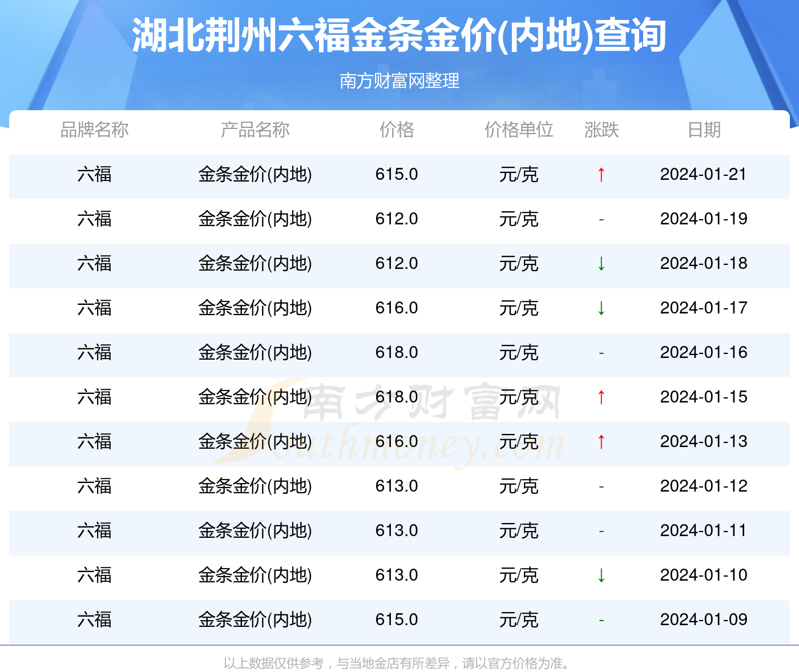Select the date cell 2024-01-16
This screenshot has width=799, height=672.
704,352
